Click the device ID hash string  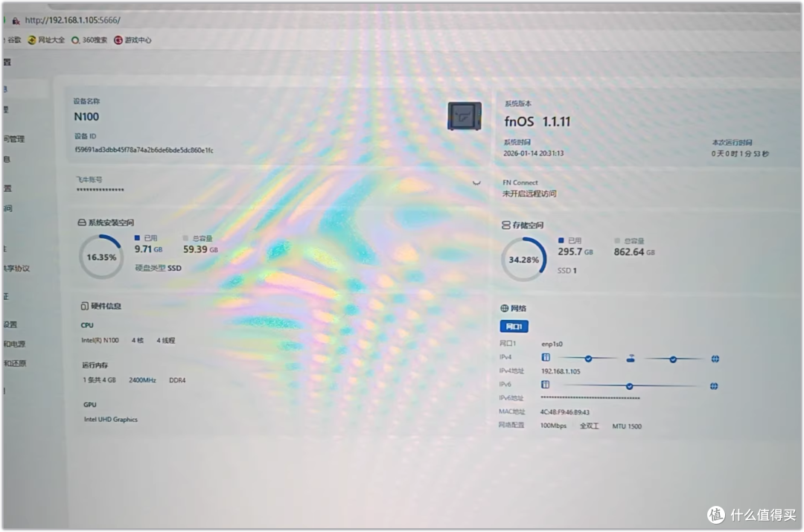pyautogui.click(x=144, y=150)
